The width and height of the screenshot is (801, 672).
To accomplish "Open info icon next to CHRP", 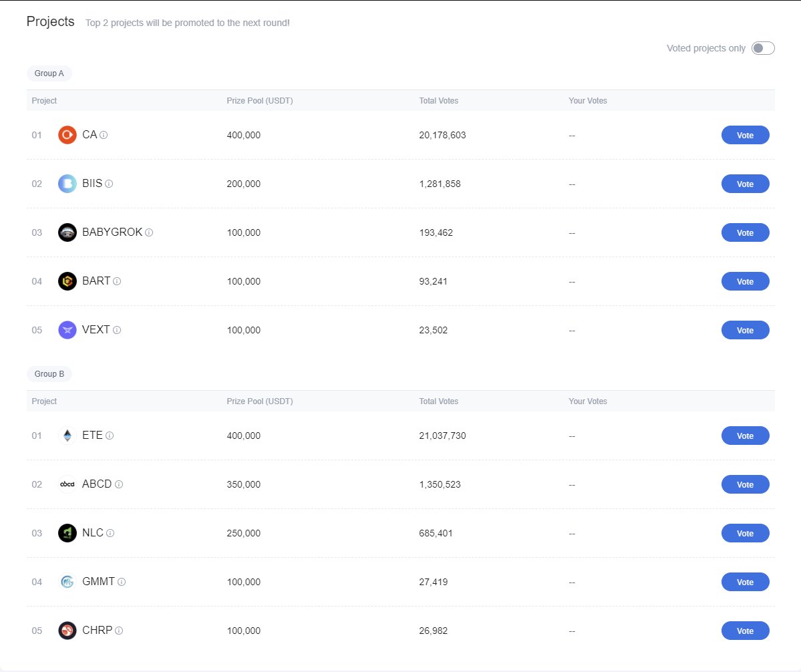I will (x=119, y=631).
